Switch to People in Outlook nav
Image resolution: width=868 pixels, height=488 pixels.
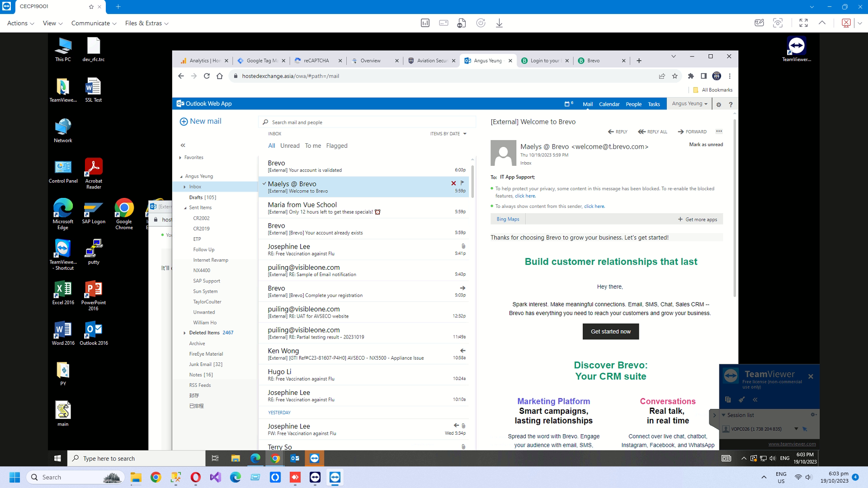(633, 104)
